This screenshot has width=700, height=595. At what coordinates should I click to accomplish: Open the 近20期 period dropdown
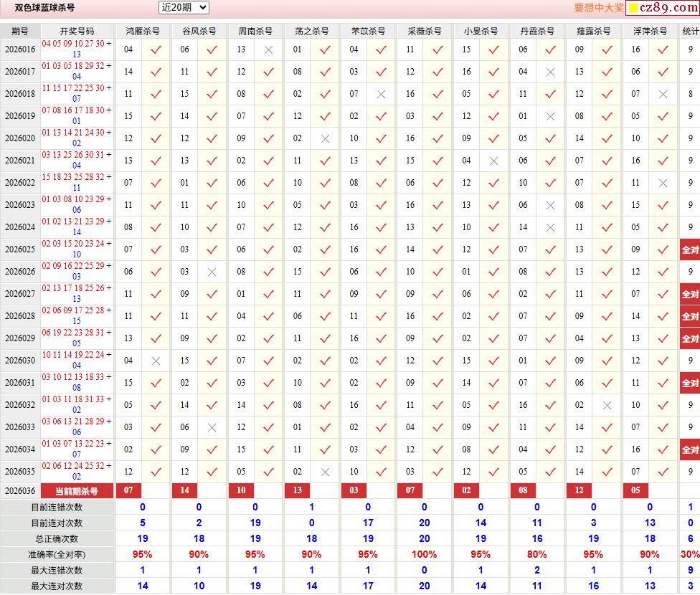point(184,8)
